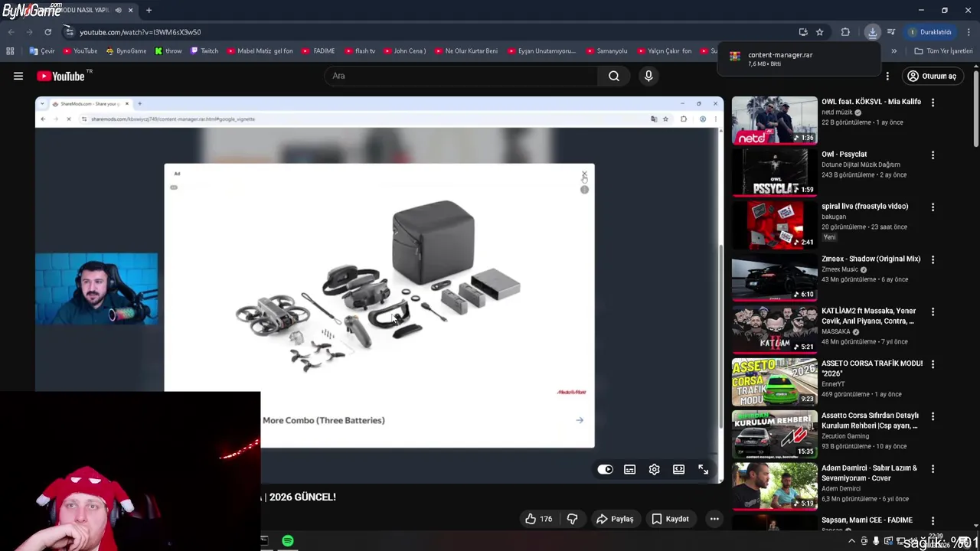Viewport: 980px width, 551px height.
Task: Dislike the video
Action: (x=572, y=519)
